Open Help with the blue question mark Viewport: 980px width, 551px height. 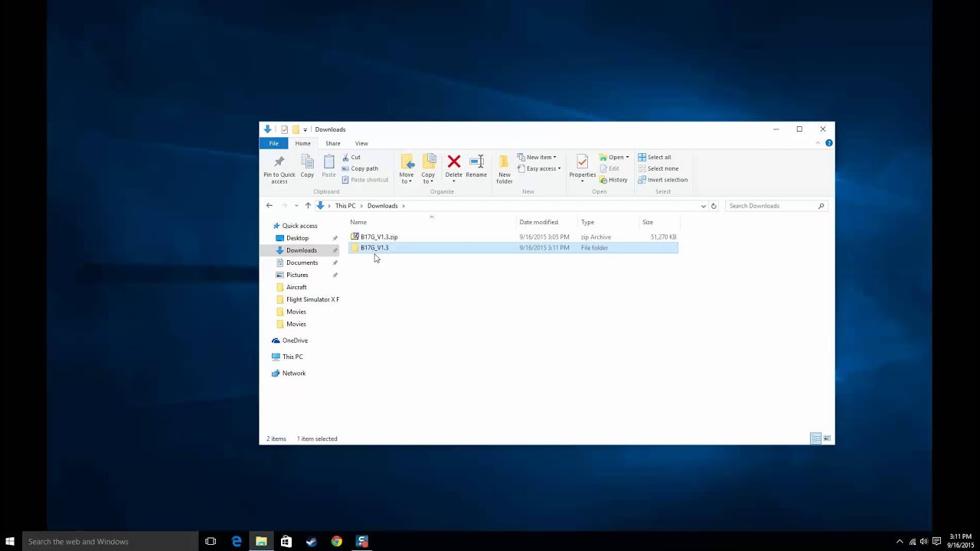(x=828, y=143)
